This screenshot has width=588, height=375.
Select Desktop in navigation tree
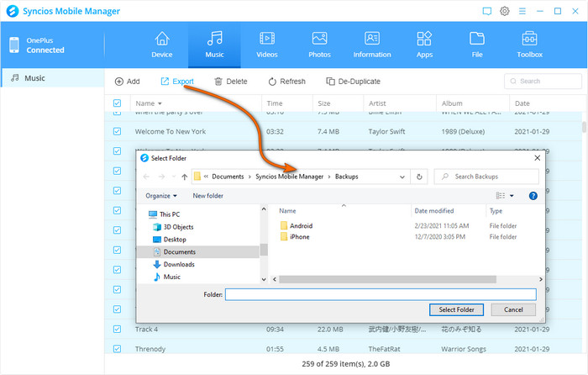(170, 239)
